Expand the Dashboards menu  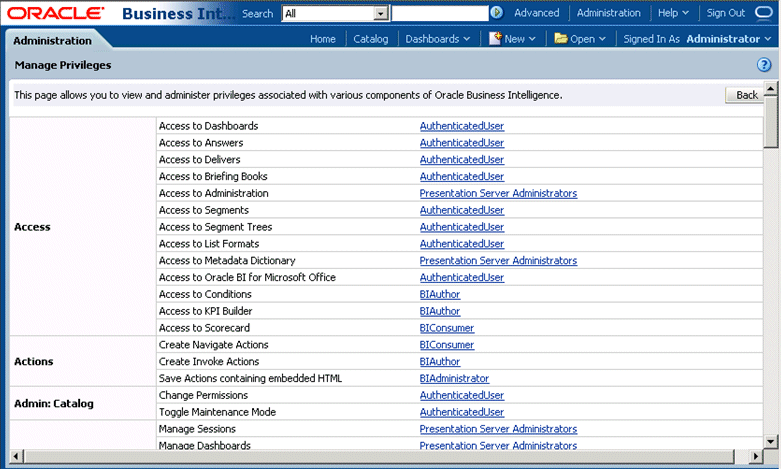437,39
